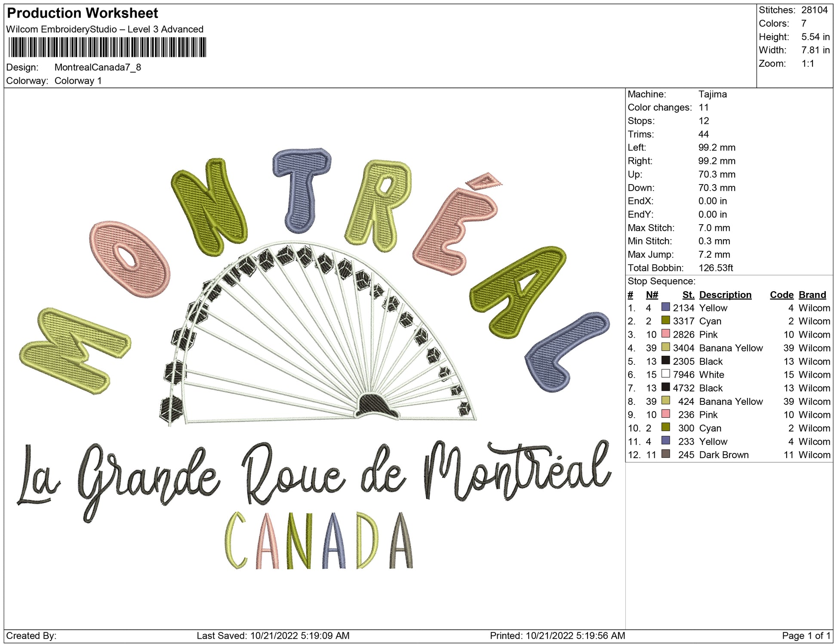Click the blue letter T in MONTRÉAL

pos(301,189)
